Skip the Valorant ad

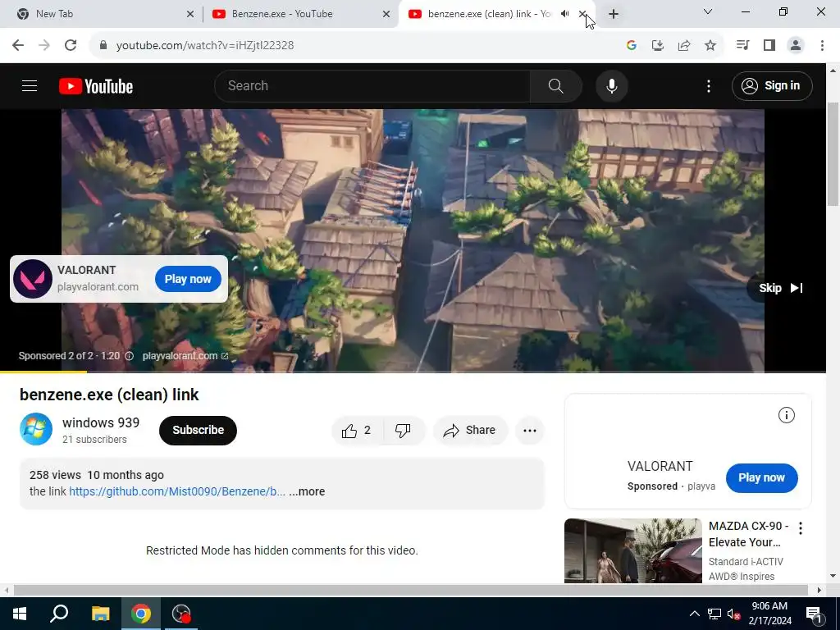pyautogui.click(x=781, y=288)
